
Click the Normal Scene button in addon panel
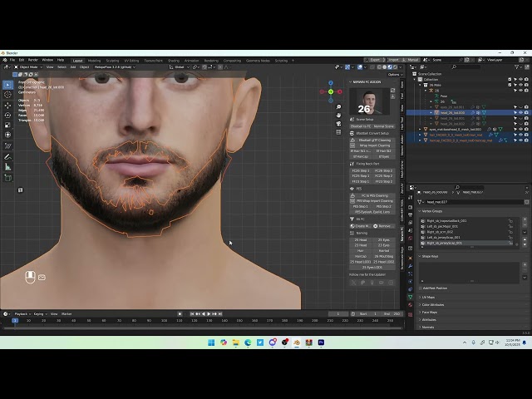pyautogui.click(x=384, y=126)
